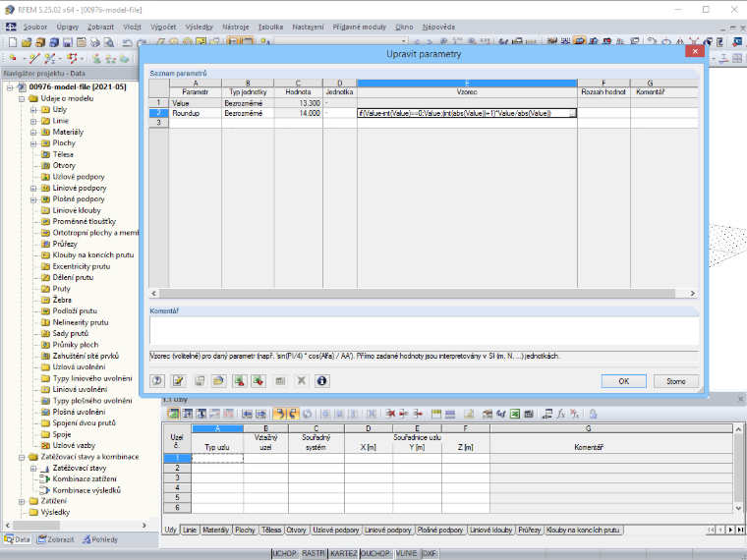
Task: Switch to the Zobrazit navigator tab
Action: [56, 539]
